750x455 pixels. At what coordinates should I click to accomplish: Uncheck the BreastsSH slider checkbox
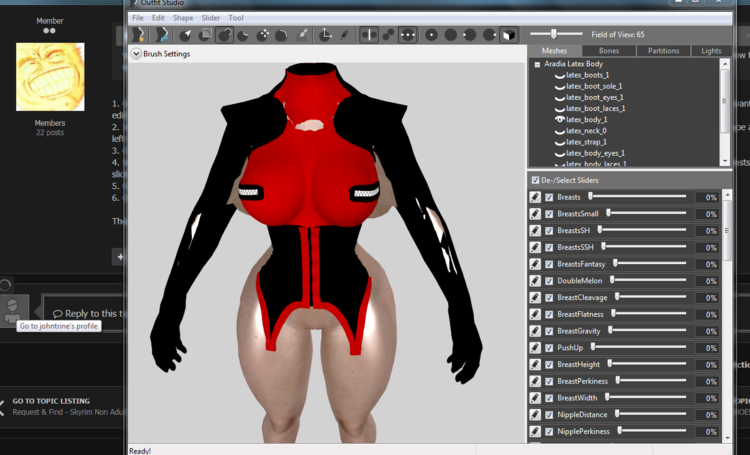[x=549, y=231]
